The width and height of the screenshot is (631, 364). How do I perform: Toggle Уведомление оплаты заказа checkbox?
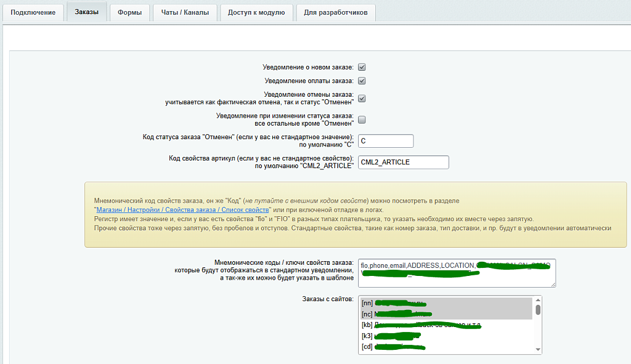click(x=362, y=81)
